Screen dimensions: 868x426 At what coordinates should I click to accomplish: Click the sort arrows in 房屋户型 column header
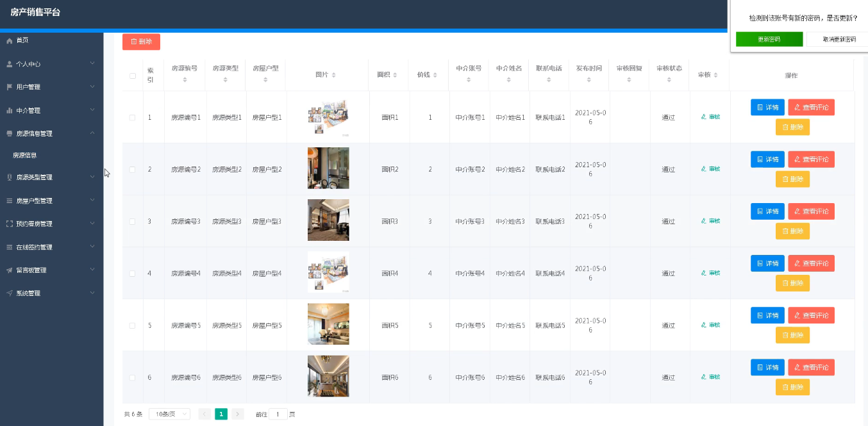(265, 80)
